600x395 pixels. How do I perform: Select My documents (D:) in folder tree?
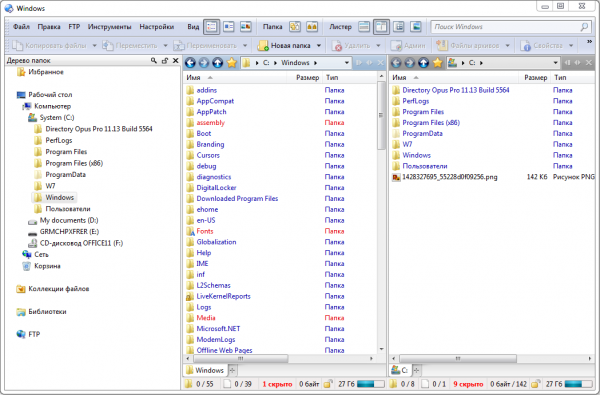tap(69, 220)
